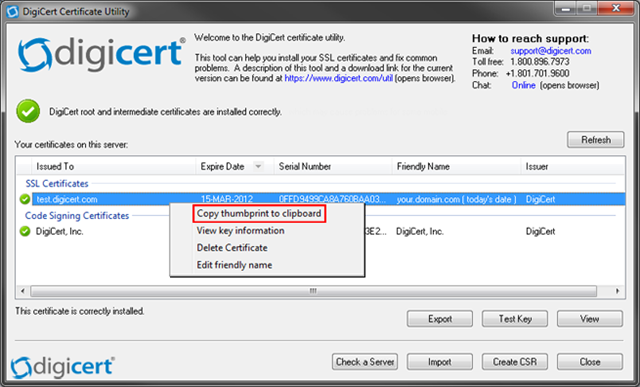Click the Import button

[x=440, y=362]
